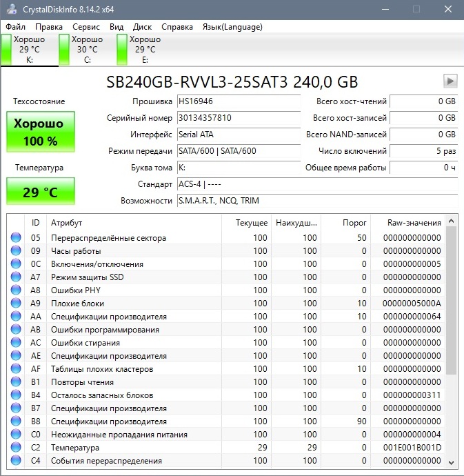464x476 pixels.
Task: Open the Диск menu
Action: click(142, 27)
